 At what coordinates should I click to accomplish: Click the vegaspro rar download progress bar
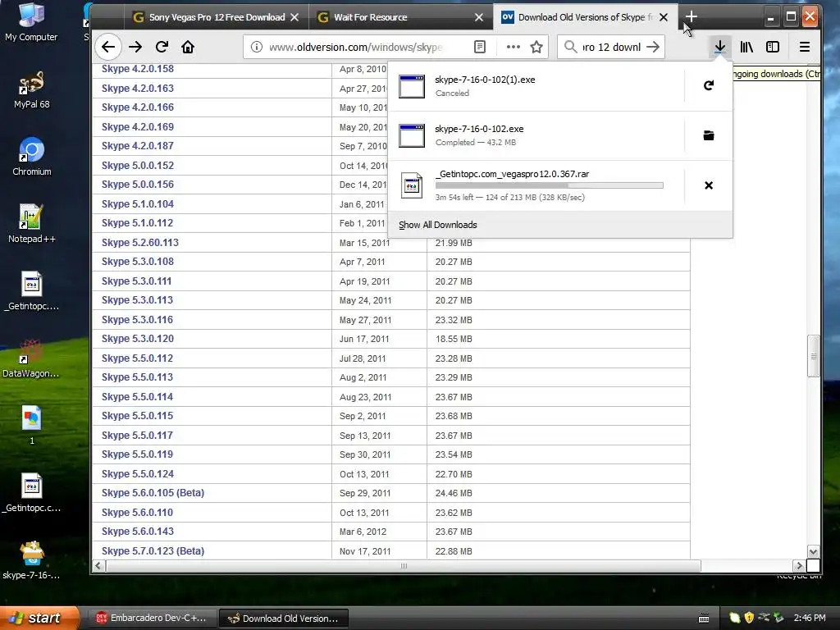(x=549, y=185)
